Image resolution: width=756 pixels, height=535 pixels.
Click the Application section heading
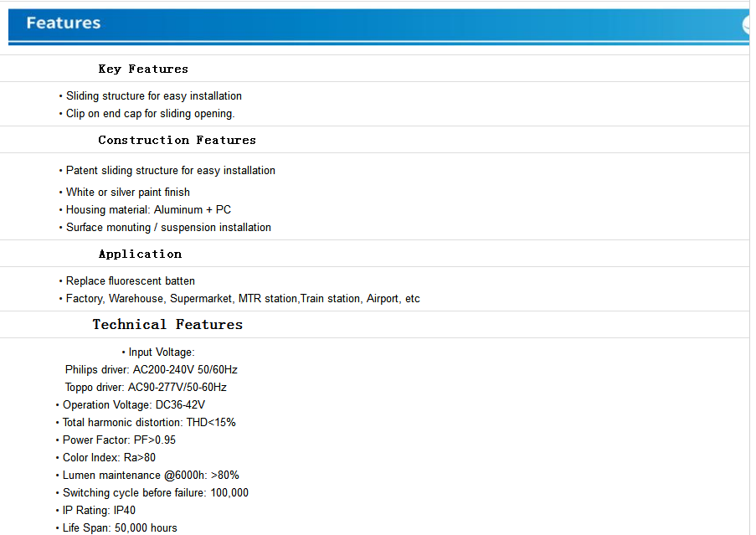click(140, 254)
